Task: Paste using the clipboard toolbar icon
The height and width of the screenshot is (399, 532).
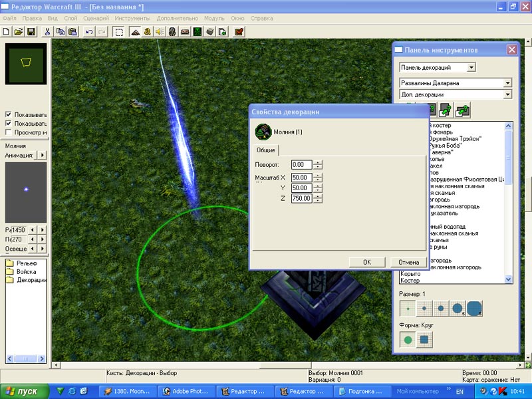Action: coord(73,32)
